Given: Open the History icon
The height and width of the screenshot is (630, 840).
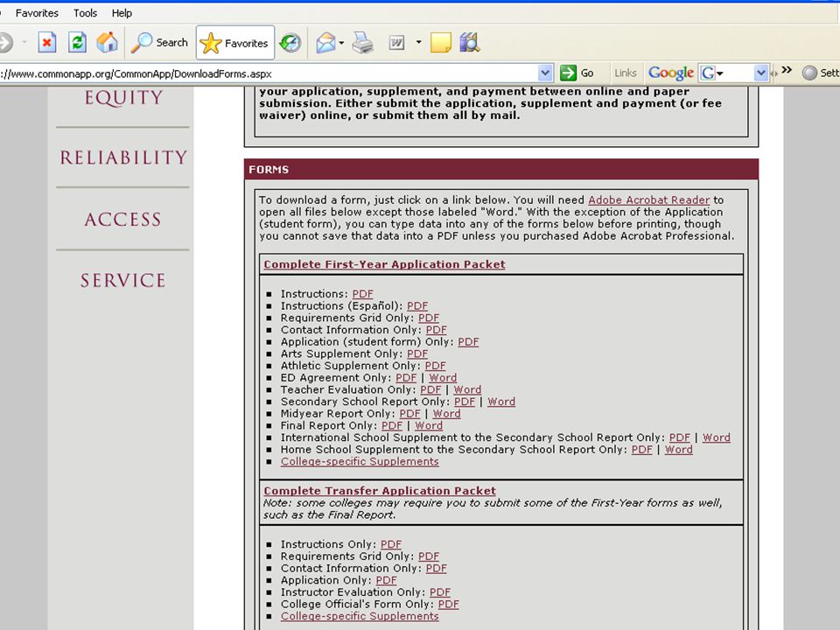Looking at the screenshot, I should (290, 43).
